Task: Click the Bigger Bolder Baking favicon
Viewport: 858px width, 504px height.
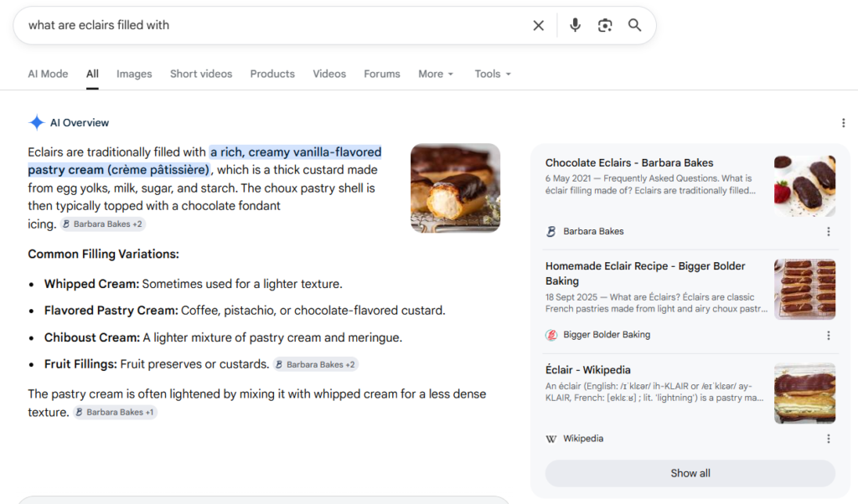Action: 551,335
